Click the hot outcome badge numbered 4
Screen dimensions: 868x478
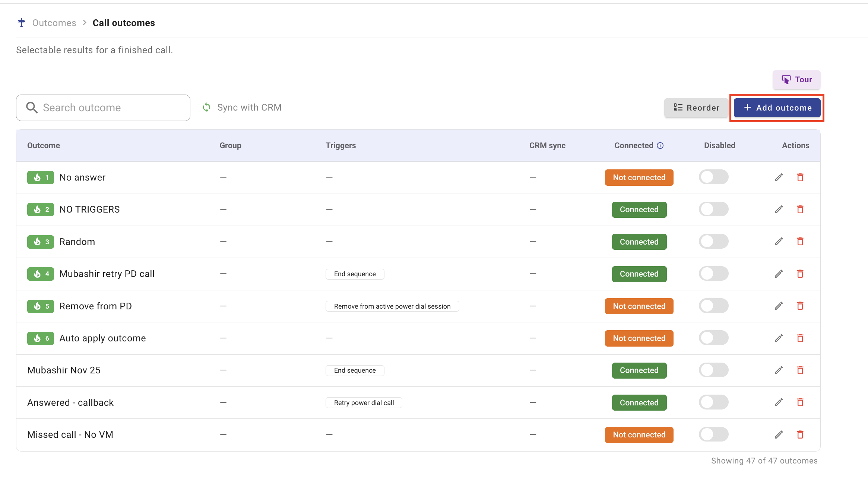tap(41, 274)
